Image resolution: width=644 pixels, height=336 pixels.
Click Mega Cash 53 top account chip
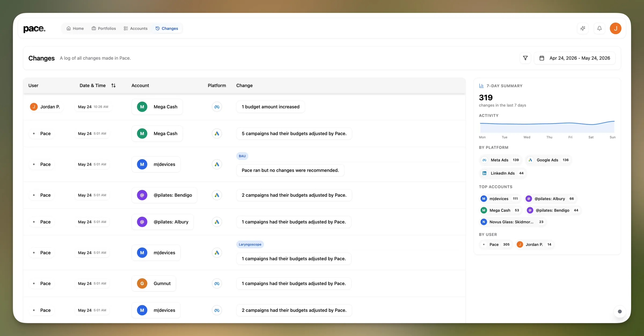(501, 210)
